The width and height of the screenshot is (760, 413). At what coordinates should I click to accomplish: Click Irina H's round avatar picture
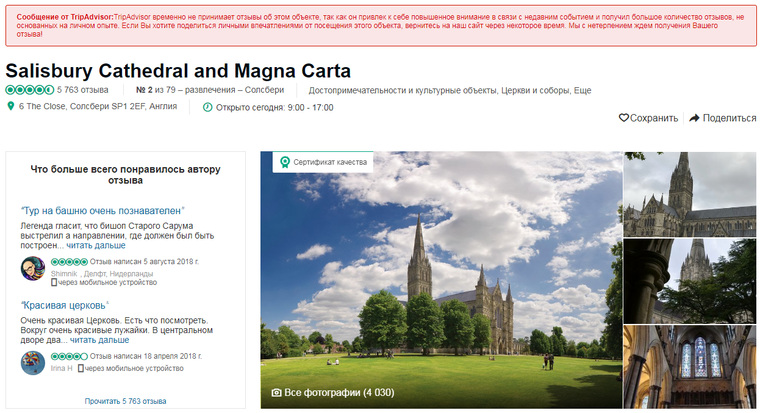(33, 363)
